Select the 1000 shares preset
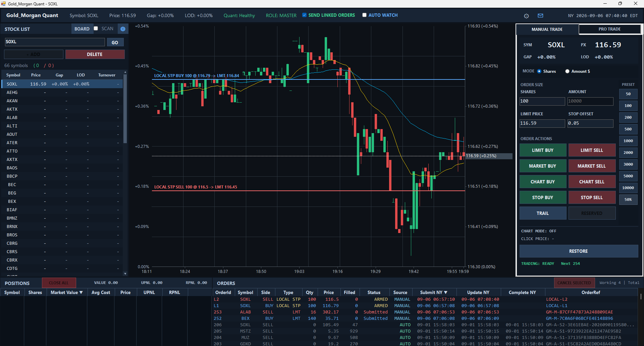This screenshot has width=644, height=346. point(628,141)
